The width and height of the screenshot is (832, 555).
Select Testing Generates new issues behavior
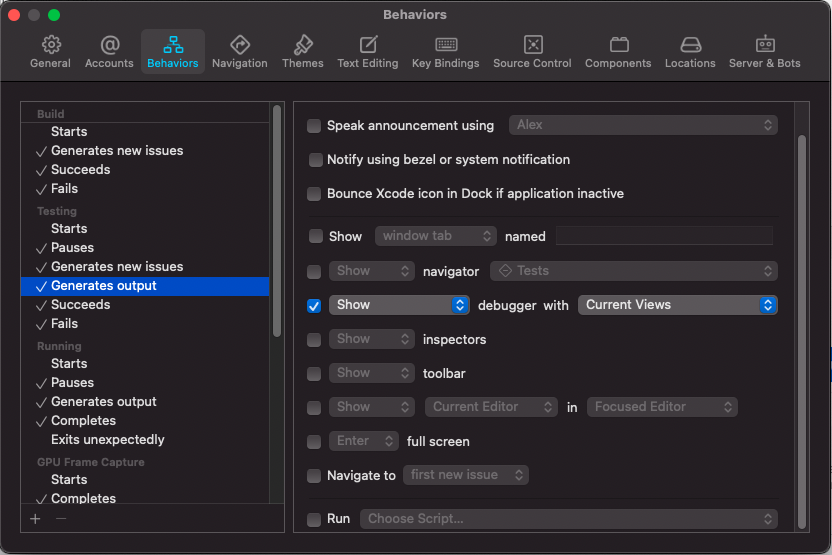coord(144,267)
